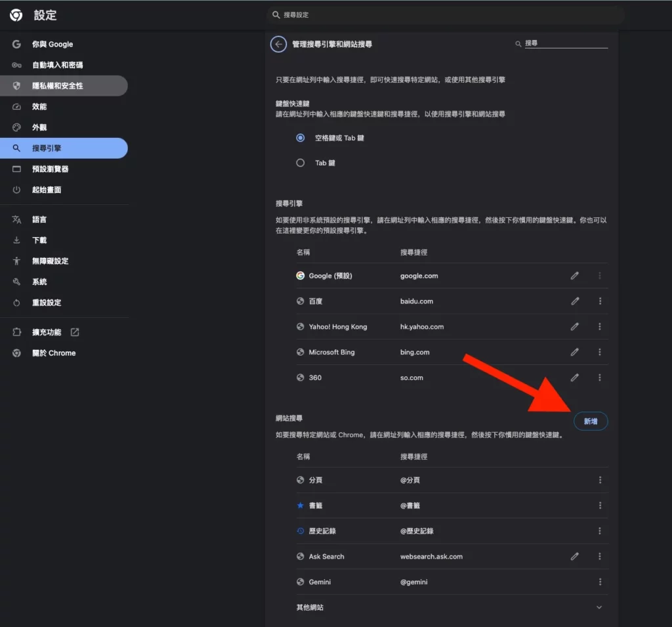Open more actions menu for 360

point(600,378)
